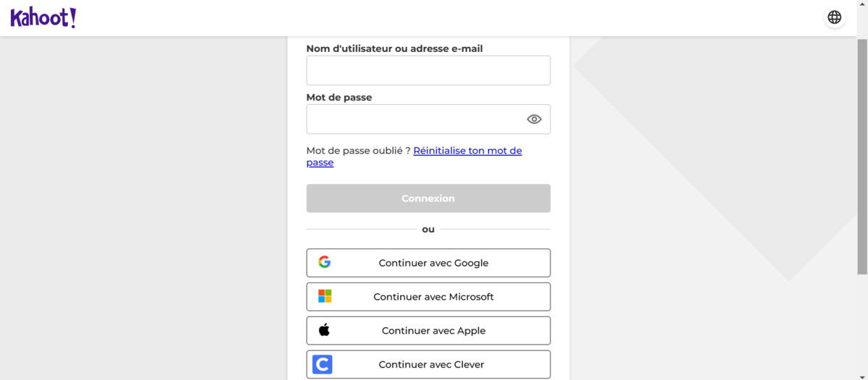Screen dimensions: 868x380
Task: Click the Google logo icon
Action: click(x=325, y=262)
